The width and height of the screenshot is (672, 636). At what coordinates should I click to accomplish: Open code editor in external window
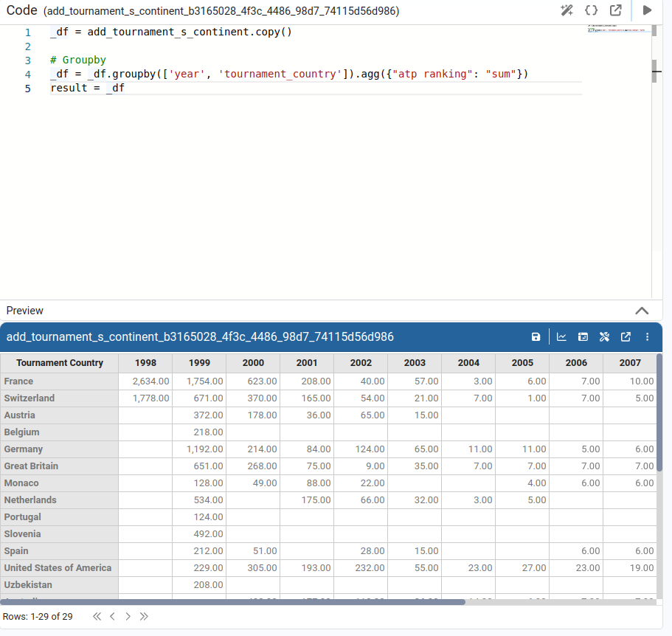(x=615, y=10)
